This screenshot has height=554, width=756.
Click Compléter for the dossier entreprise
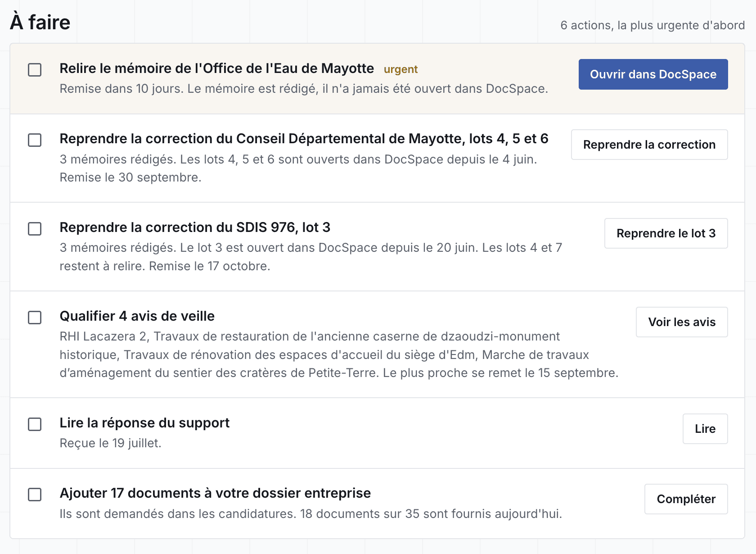686,499
